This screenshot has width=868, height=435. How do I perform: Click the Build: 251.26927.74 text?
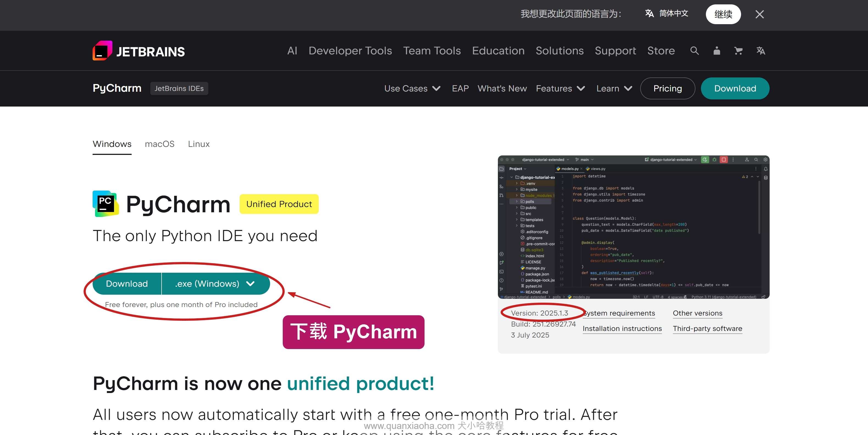coord(543,324)
